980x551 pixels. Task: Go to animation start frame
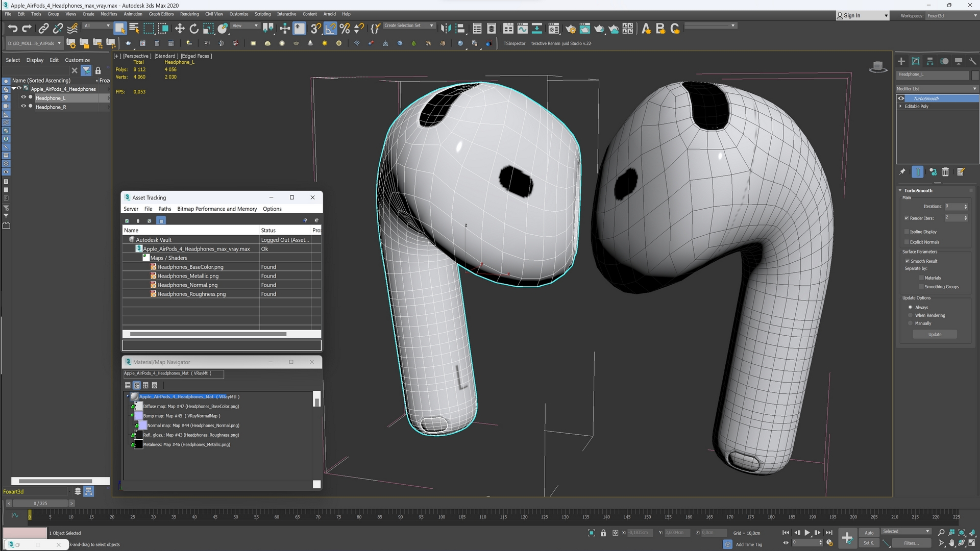[x=786, y=533]
